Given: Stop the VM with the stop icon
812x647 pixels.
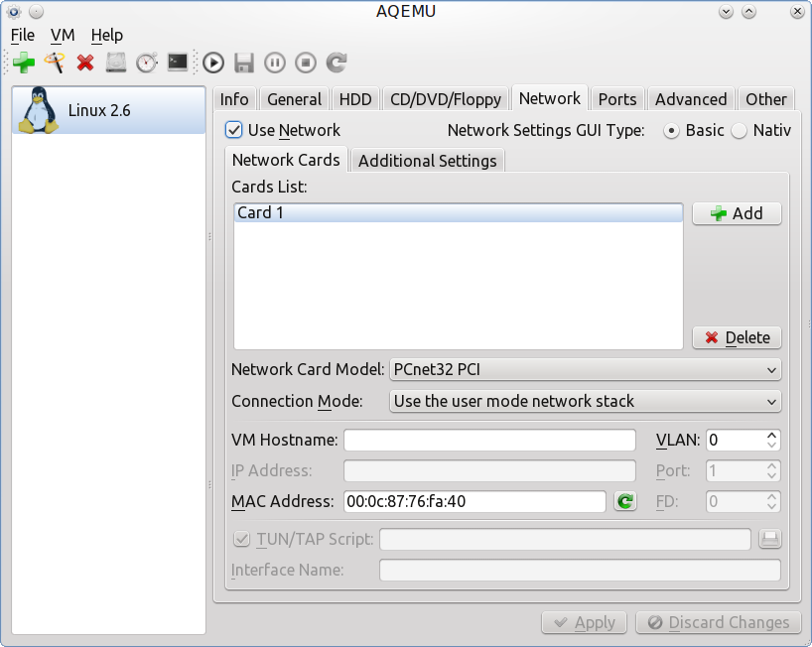Looking at the screenshot, I should point(306,64).
